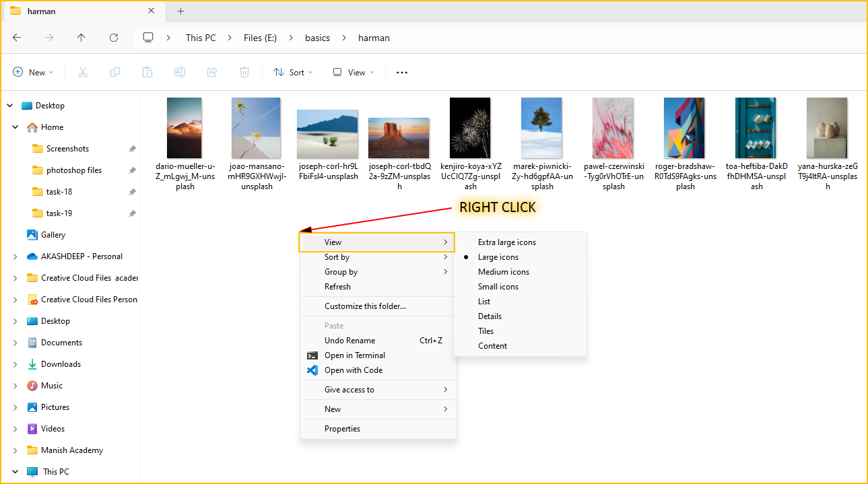Click Open in Terminal menu entry
The image size is (868, 484).
point(354,355)
